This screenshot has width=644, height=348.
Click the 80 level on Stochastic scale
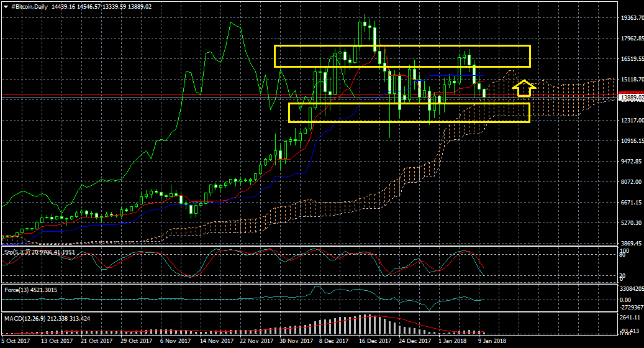624,255
